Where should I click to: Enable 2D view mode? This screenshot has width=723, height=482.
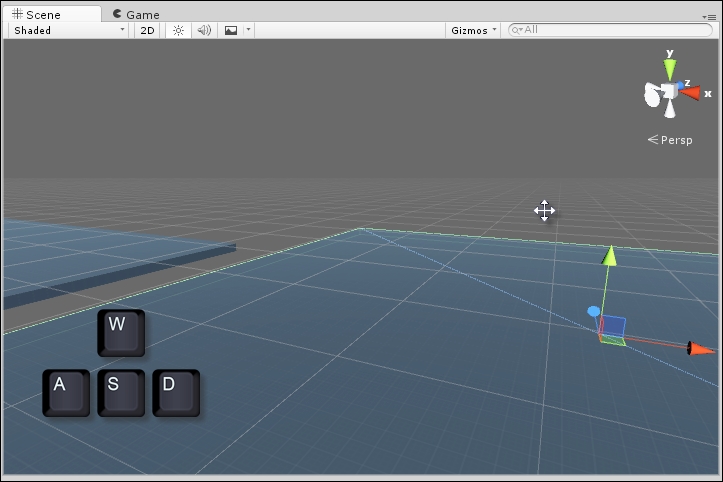(147, 30)
